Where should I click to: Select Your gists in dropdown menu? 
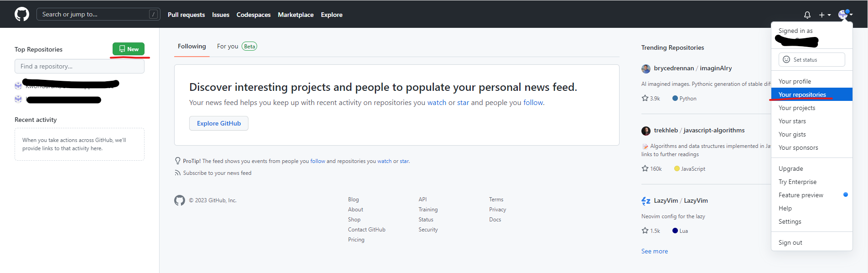[x=812, y=134]
